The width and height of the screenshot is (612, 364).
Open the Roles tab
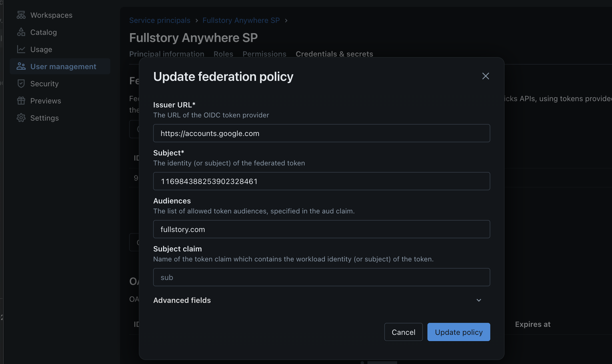(223, 54)
